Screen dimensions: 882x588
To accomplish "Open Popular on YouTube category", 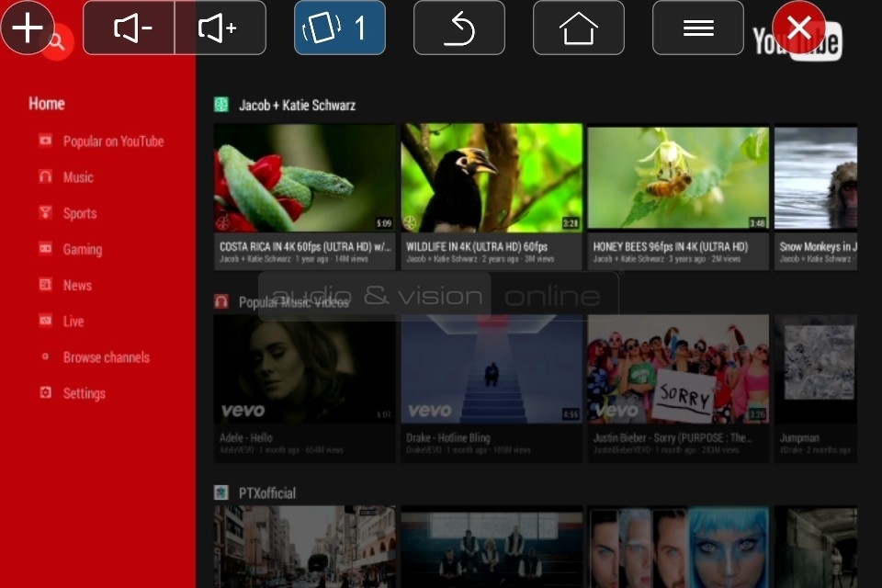I will pyautogui.click(x=113, y=141).
